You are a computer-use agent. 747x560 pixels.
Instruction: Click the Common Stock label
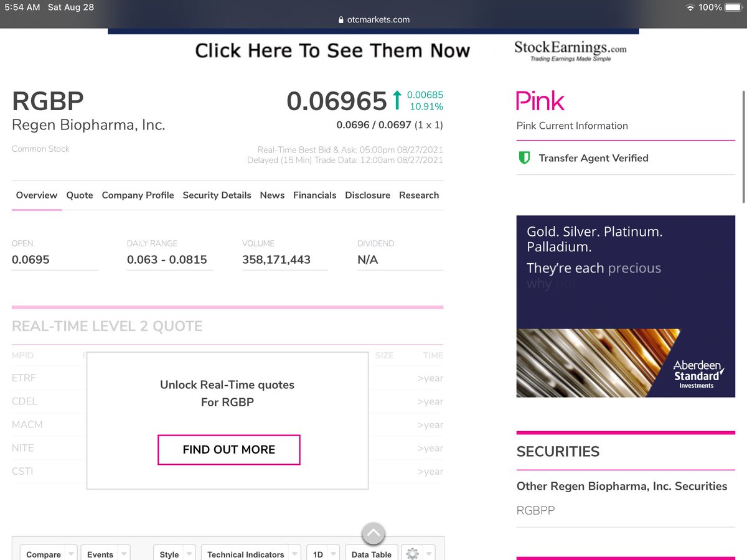pyautogui.click(x=40, y=149)
